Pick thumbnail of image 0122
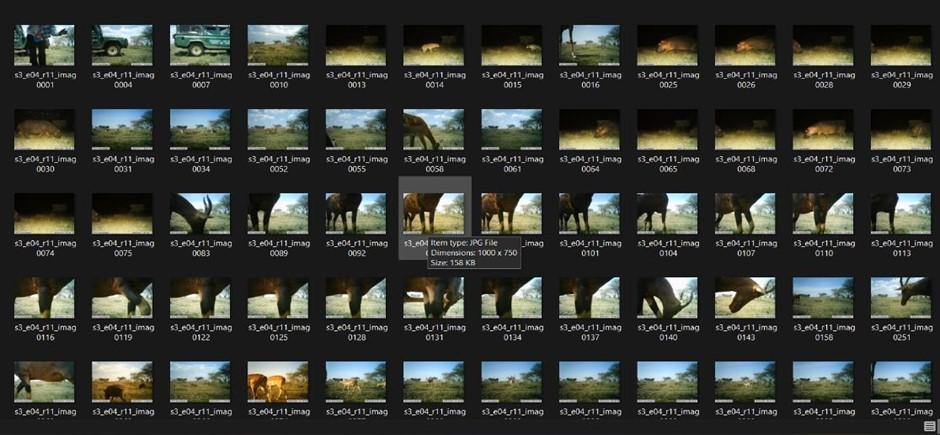The width and height of the screenshot is (940, 435). coord(200,298)
